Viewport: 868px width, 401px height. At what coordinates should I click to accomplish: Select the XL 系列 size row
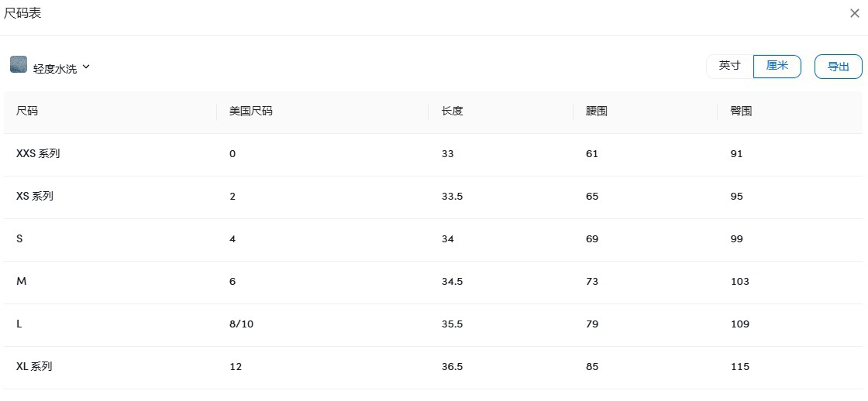[34, 366]
